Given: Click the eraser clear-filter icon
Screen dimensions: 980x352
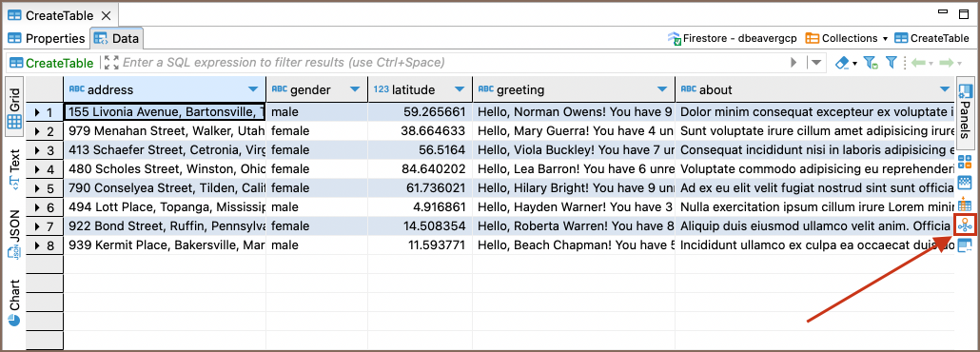Looking at the screenshot, I should [842, 63].
